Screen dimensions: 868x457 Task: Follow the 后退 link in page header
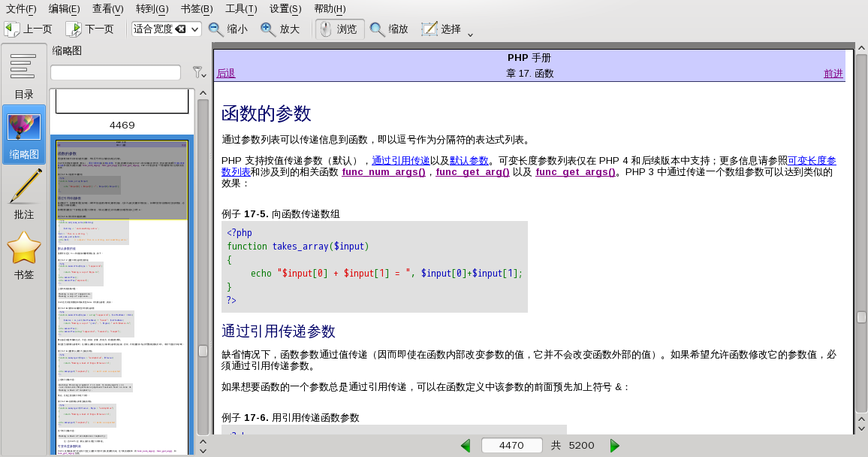click(x=226, y=73)
